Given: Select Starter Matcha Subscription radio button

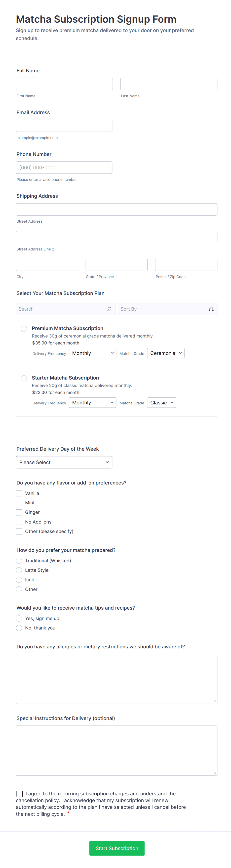Looking at the screenshot, I should pos(24,378).
